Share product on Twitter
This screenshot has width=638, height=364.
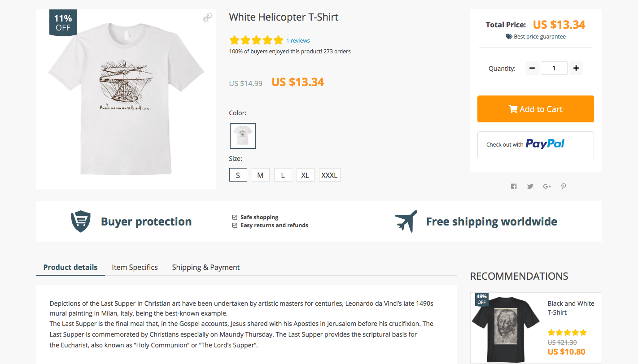click(530, 186)
